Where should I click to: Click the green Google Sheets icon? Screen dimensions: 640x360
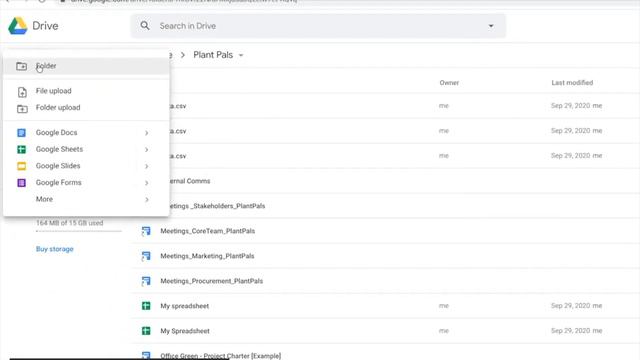click(x=22, y=149)
